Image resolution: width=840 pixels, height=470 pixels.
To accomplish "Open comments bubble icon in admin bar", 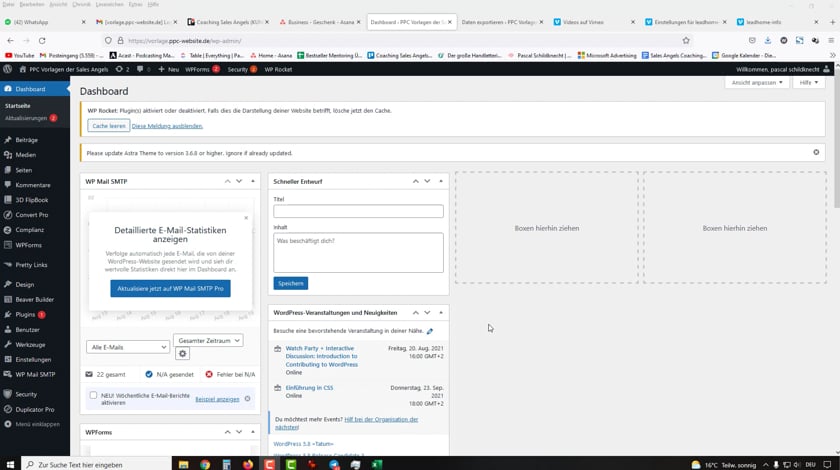I will 140,69.
